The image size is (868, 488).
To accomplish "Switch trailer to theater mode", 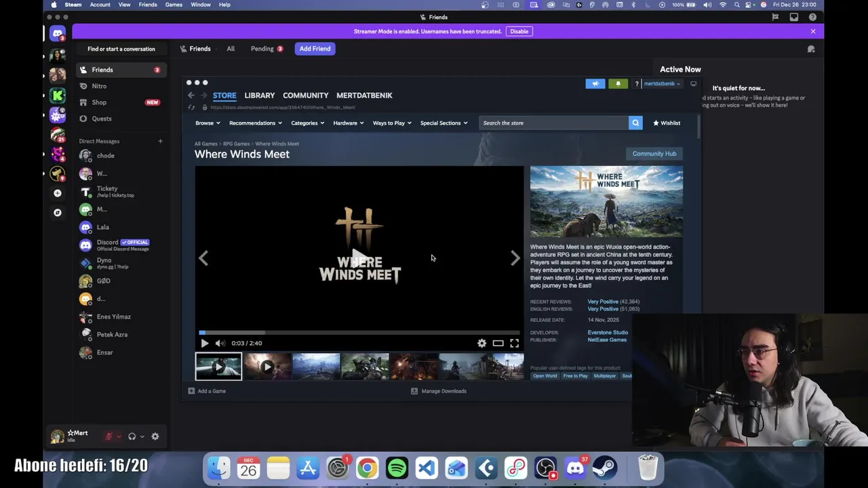I will pos(498,343).
